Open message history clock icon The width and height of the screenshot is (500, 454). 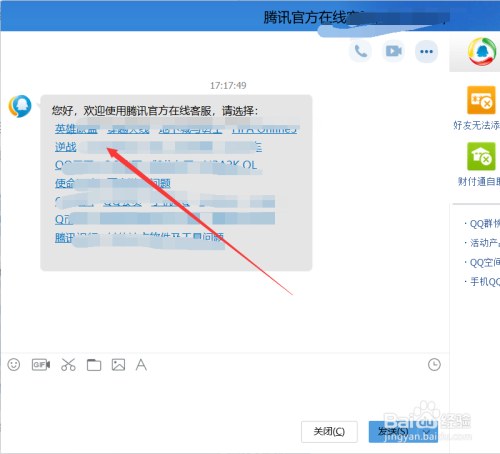click(434, 364)
